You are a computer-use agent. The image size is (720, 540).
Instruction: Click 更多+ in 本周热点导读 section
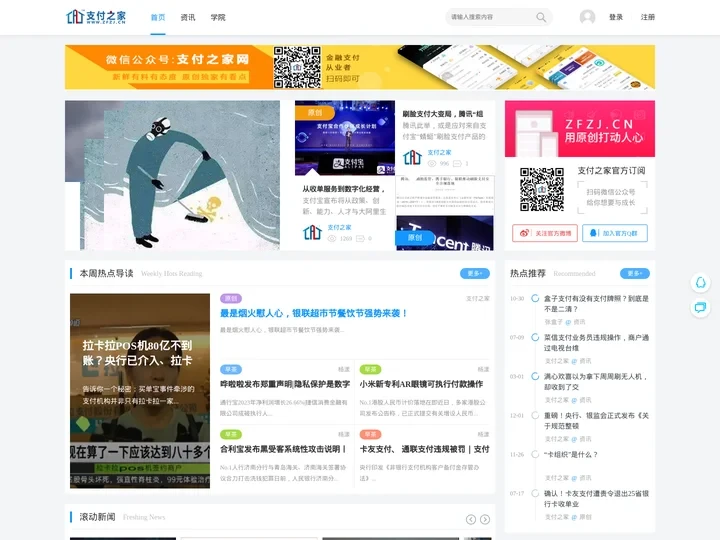pyautogui.click(x=475, y=274)
